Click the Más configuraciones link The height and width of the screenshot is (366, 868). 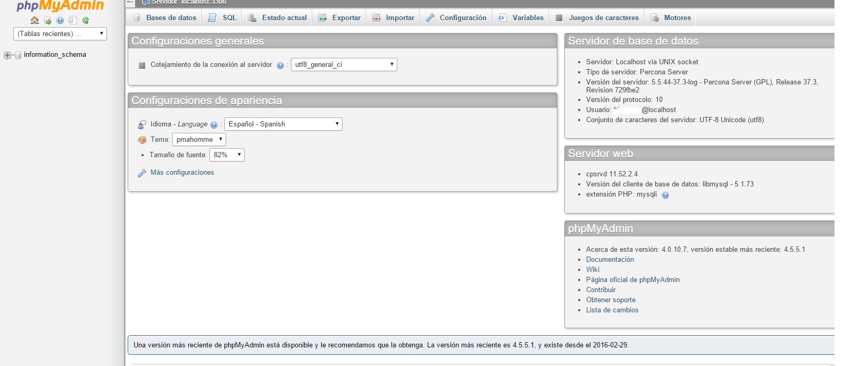[182, 172]
